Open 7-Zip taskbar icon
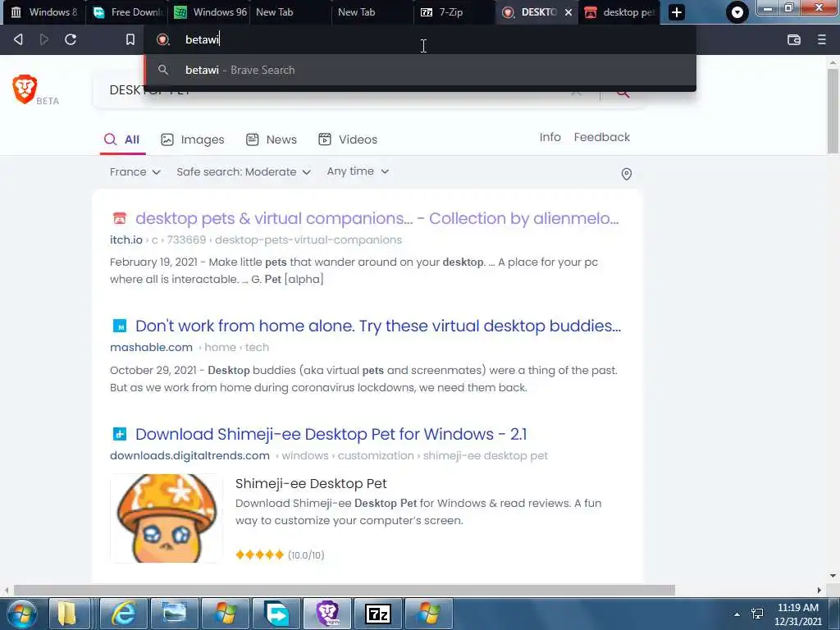This screenshot has height=630, width=840. point(377,614)
